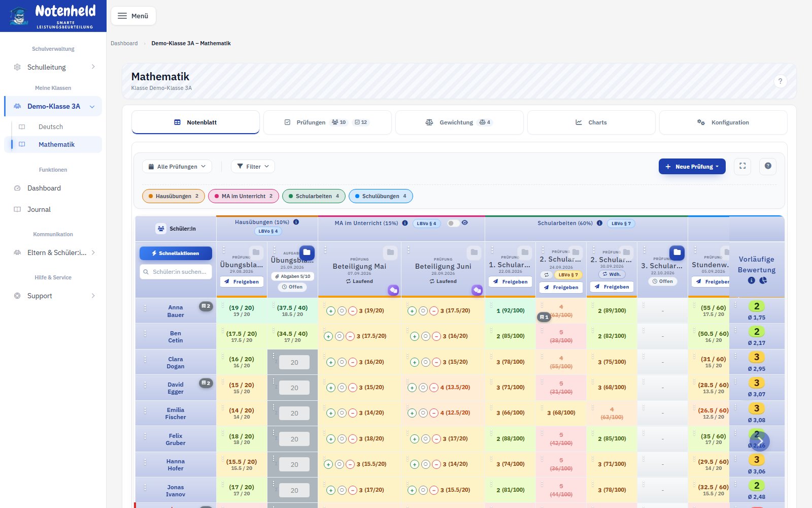Image resolution: width=812 pixels, height=508 pixels.
Task: Click the info icon beside Hausübungen (10%)
Action: (x=296, y=222)
